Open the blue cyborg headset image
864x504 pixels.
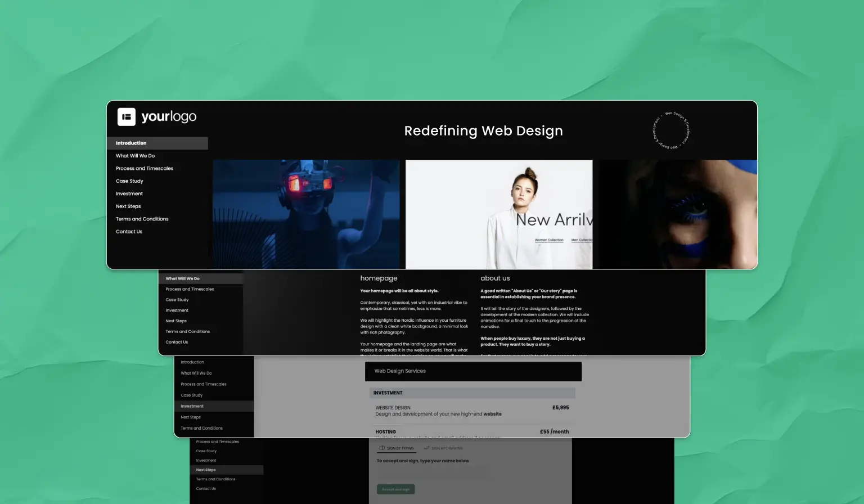click(x=306, y=214)
